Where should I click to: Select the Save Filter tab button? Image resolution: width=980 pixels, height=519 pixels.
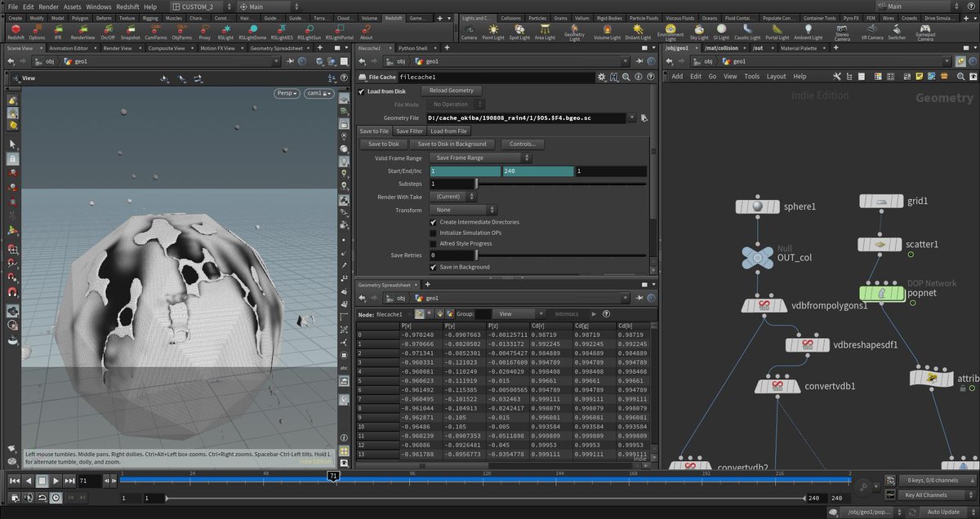click(x=409, y=131)
